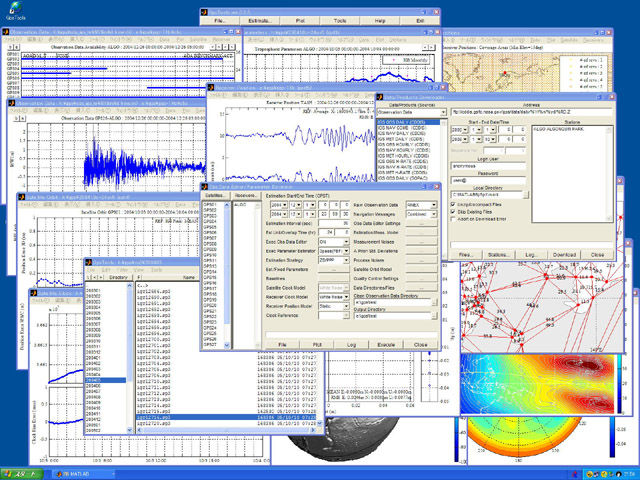The height and width of the screenshot is (480, 640).
Task: Browse for the Output Directory
Action: 434,316
